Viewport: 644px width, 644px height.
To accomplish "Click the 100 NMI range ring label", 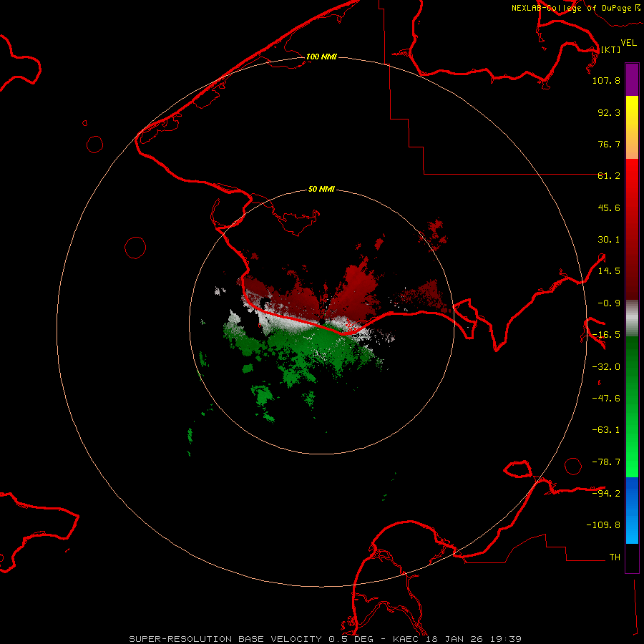I will coord(321,57).
